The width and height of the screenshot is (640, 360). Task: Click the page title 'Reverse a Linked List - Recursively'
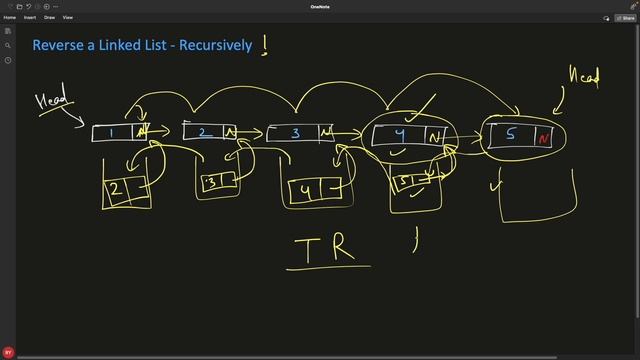[x=142, y=45]
